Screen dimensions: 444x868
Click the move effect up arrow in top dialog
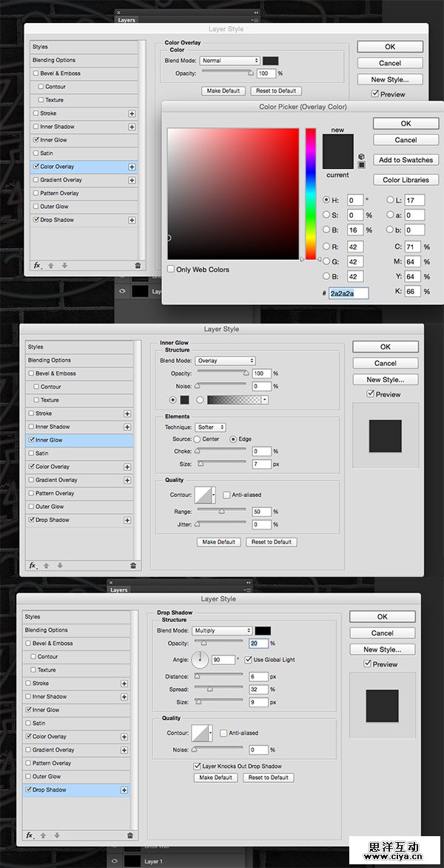[51, 265]
